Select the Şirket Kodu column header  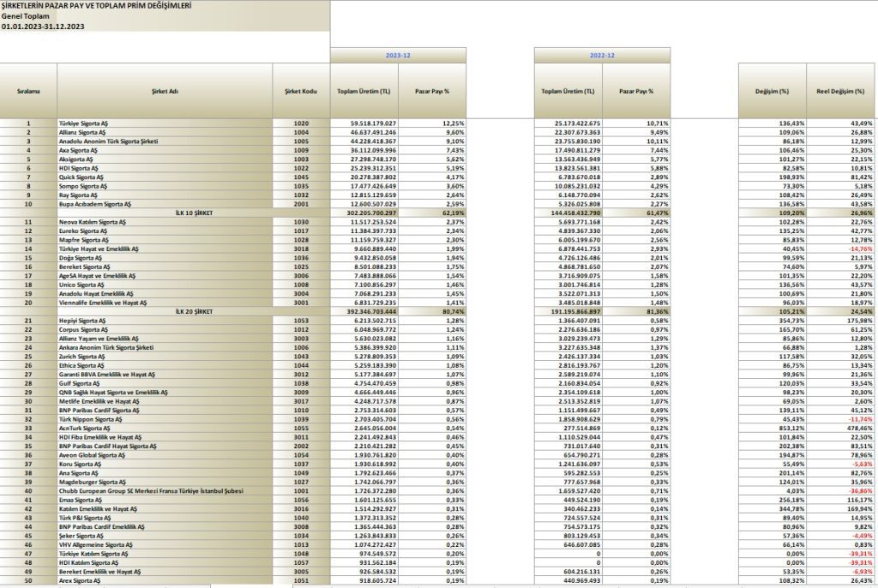point(301,91)
